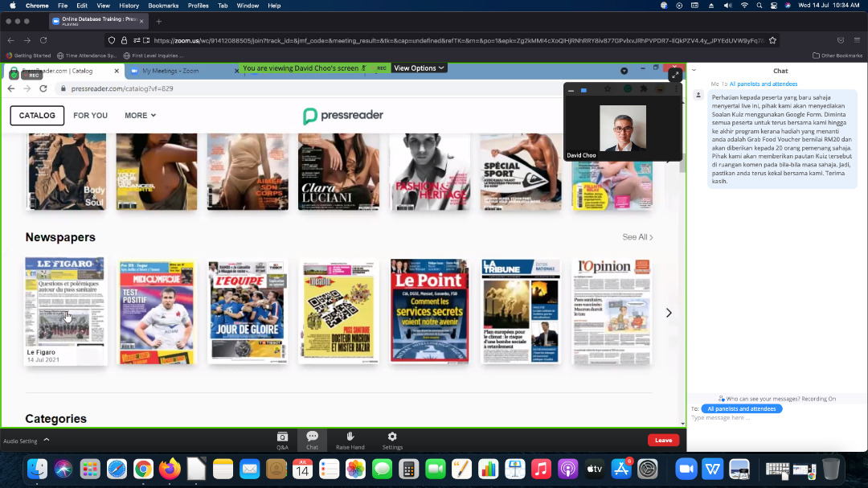Open Other Bookmarks folder
The height and width of the screenshot is (488, 868).
click(837, 55)
